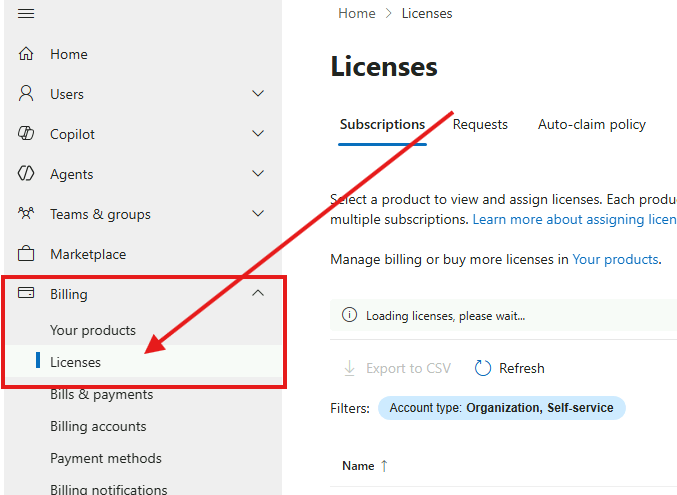Click the Home house icon in sidebar
The image size is (677, 495).
(x=26, y=54)
